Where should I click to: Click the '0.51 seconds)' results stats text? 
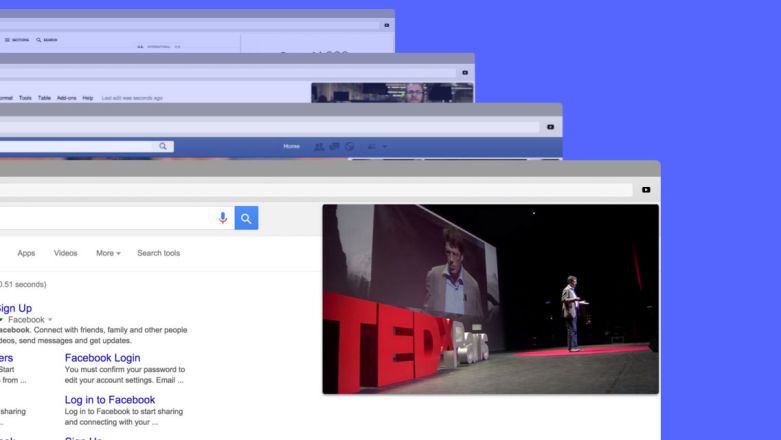coord(23,285)
